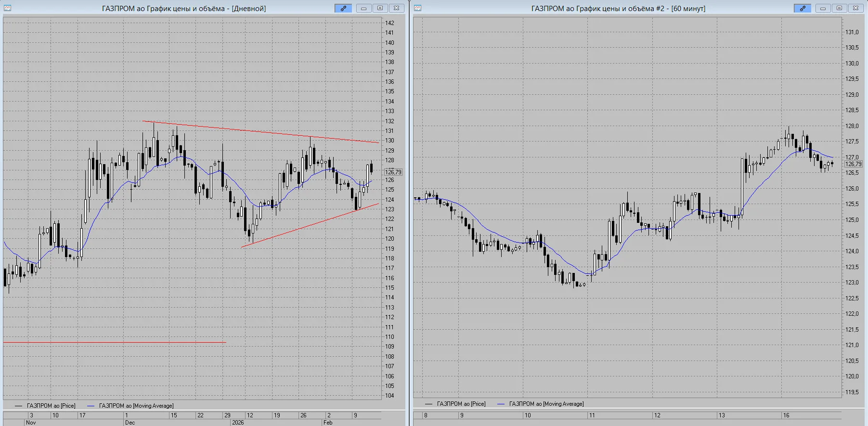Close the daily ГАЗПРОМ chart window
This screenshot has width=868, height=426.
point(396,8)
